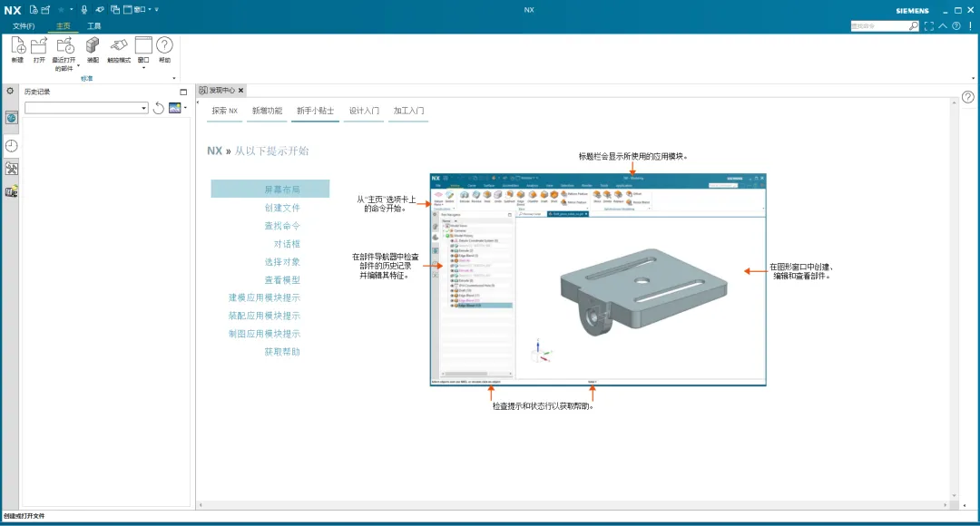The width and height of the screenshot is (980, 526).
Task: Expand ribbon options arrow at ribbon right edge
Action: 973,78
